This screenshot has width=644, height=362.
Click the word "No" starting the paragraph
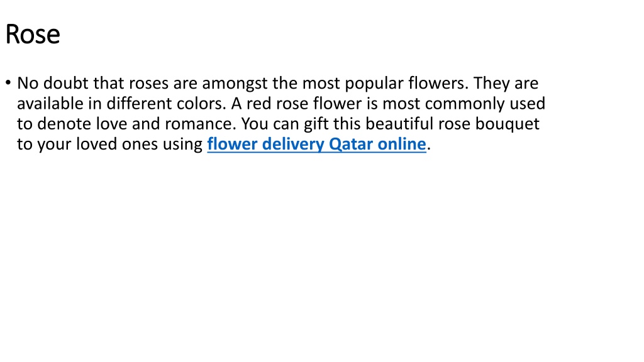coord(28,83)
